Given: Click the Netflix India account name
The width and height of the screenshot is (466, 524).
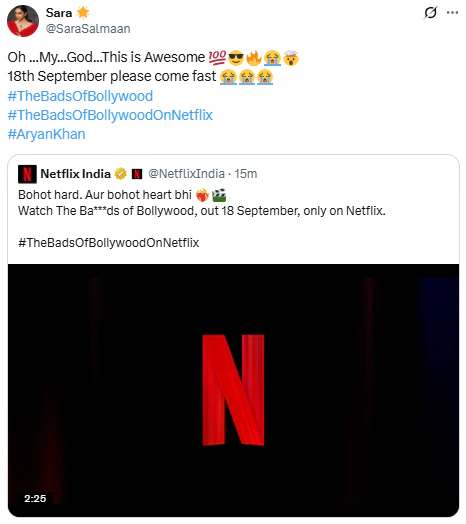Looking at the screenshot, I should [x=76, y=174].
